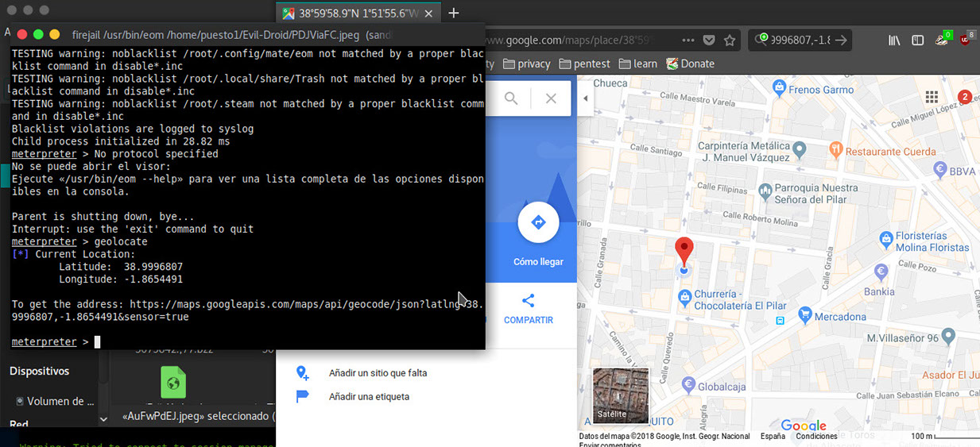Image resolution: width=980 pixels, height=447 pixels.
Task: Open a new browser tab with plus
Action: pyautogui.click(x=454, y=13)
